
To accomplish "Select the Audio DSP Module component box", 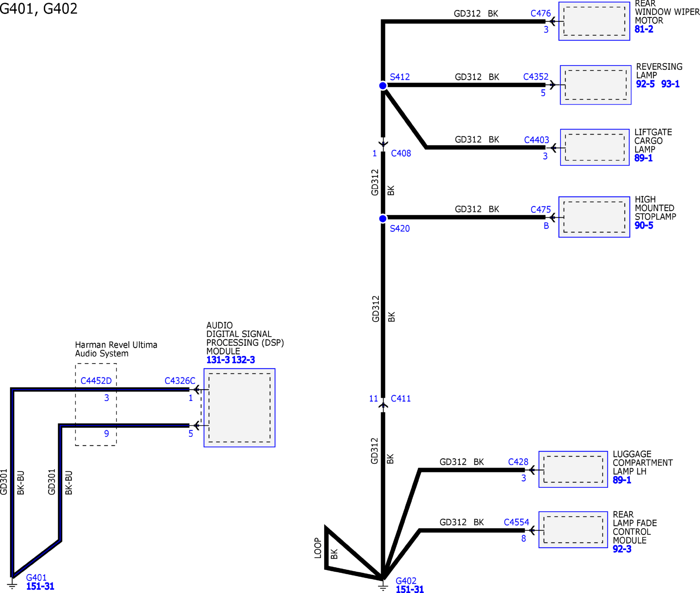I will coord(239,408).
